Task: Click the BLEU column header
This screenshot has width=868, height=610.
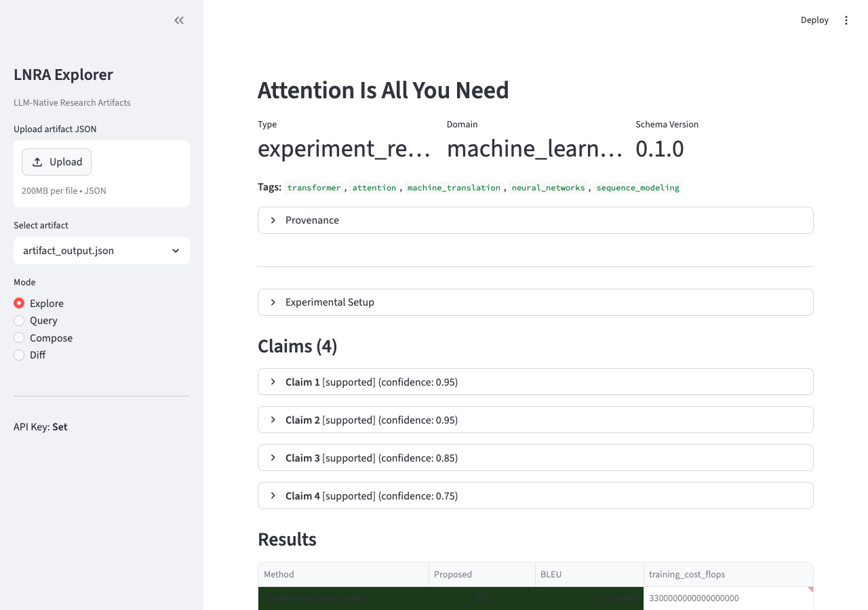Action: tap(589, 575)
